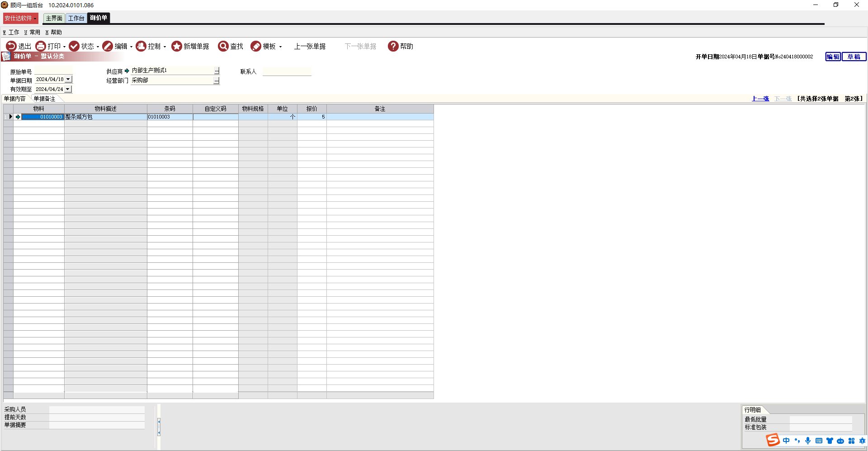Click the ellipsis button of the 经营部门 field

(x=217, y=81)
